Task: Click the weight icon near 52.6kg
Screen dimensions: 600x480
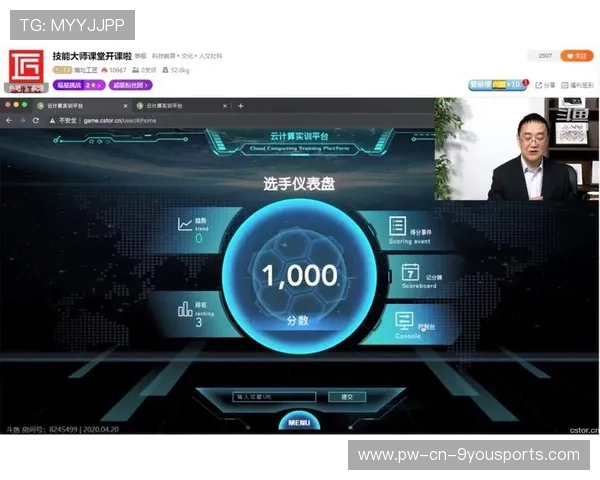Action: pyautogui.click(x=165, y=70)
